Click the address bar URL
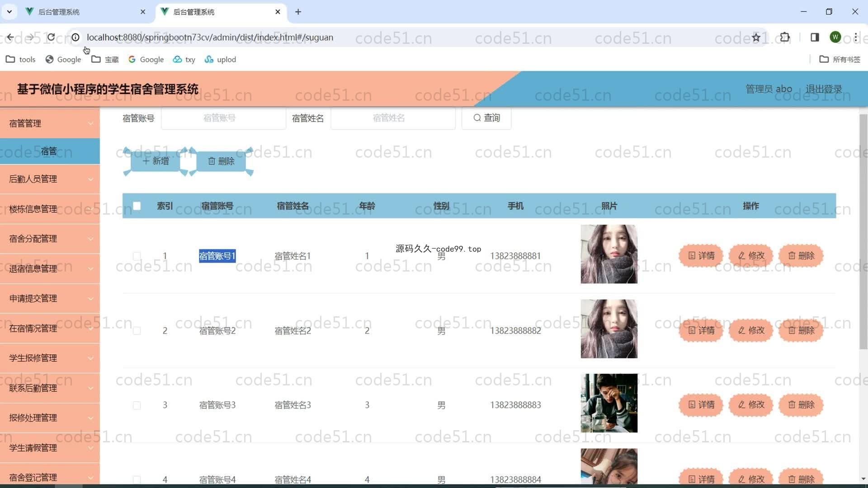Screen dimensions: 868x488 coord(210,37)
